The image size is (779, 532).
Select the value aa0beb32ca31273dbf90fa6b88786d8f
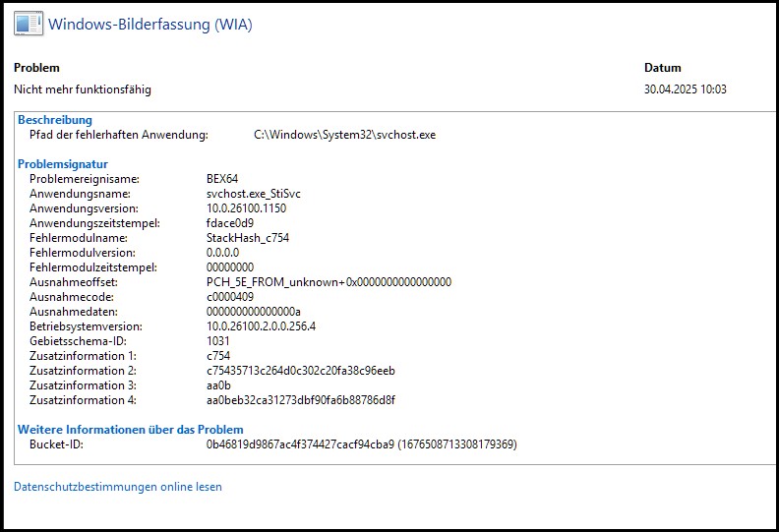[x=301, y=400]
